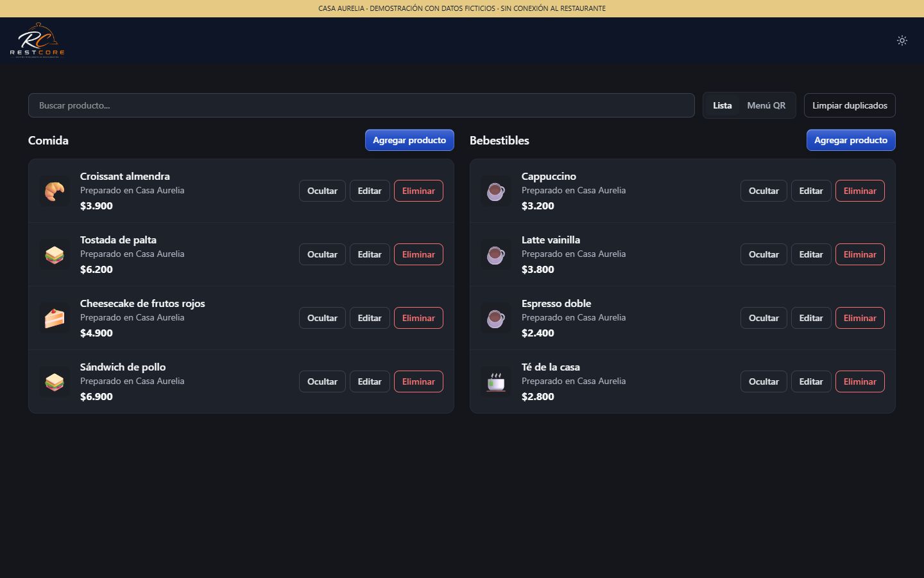
Task: Click the Cappuccino cup icon
Action: coord(496,191)
